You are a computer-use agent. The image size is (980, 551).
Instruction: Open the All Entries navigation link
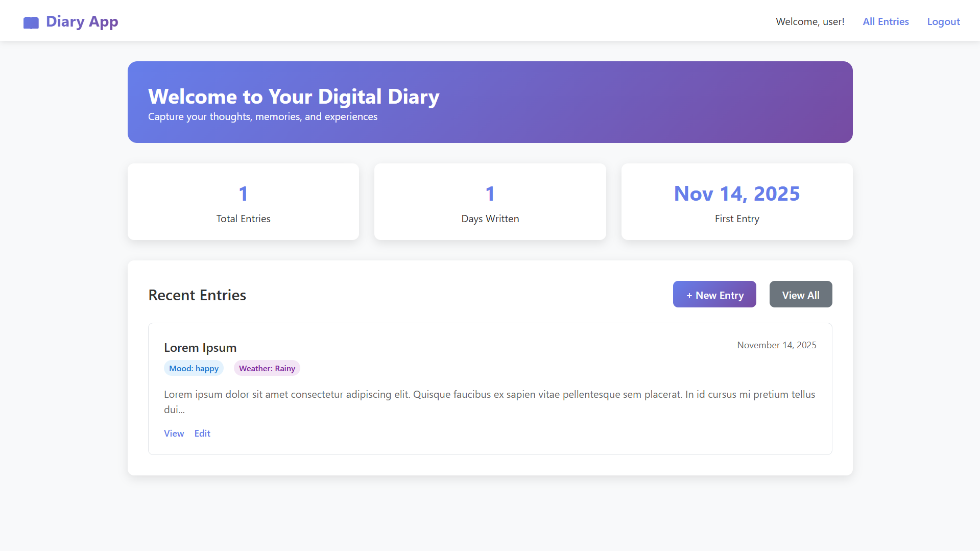[x=886, y=21]
